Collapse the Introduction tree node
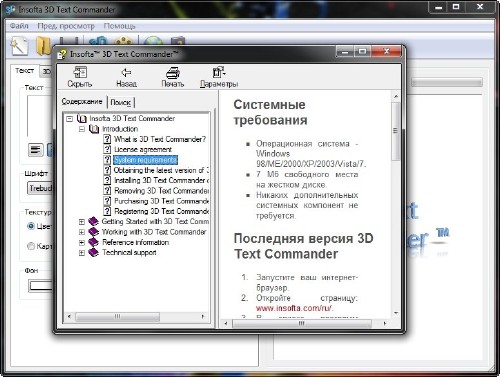Screen dimensions: 500x377 [x=82, y=129]
